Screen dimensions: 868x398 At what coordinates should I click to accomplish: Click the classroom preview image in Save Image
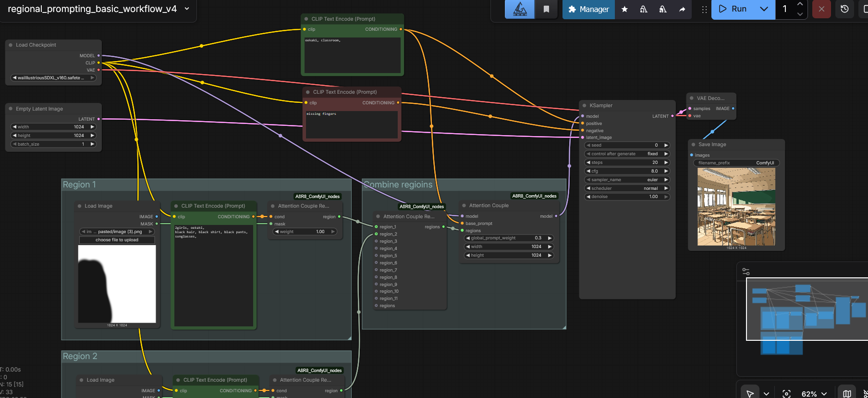[736, 207]
